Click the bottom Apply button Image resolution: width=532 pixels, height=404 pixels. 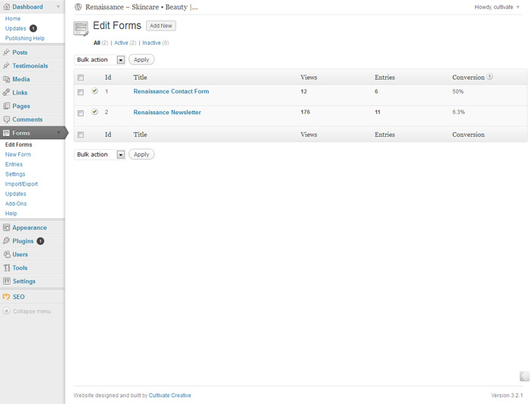pyautogui.click(x=141, y=154)
